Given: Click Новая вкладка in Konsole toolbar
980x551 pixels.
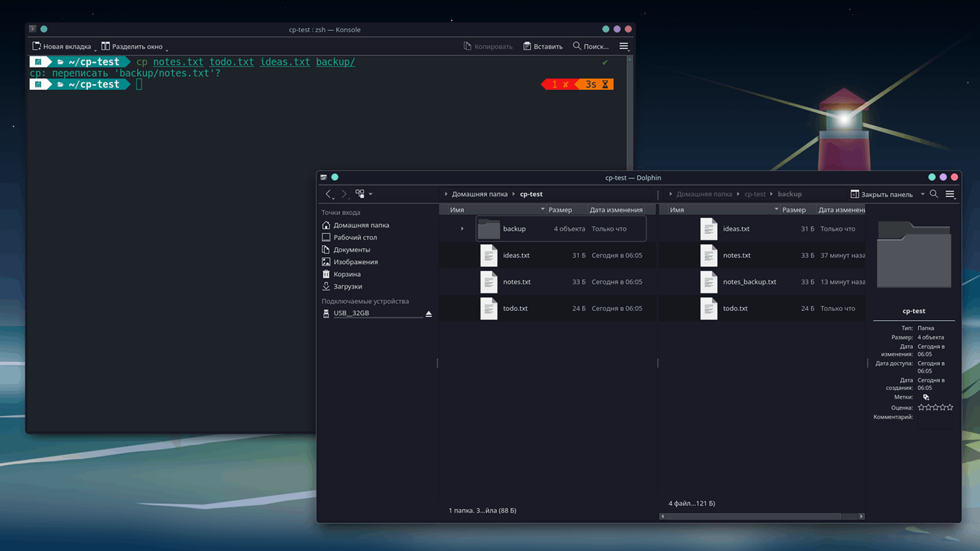Looking at the screenshot, I should [62, 46].
